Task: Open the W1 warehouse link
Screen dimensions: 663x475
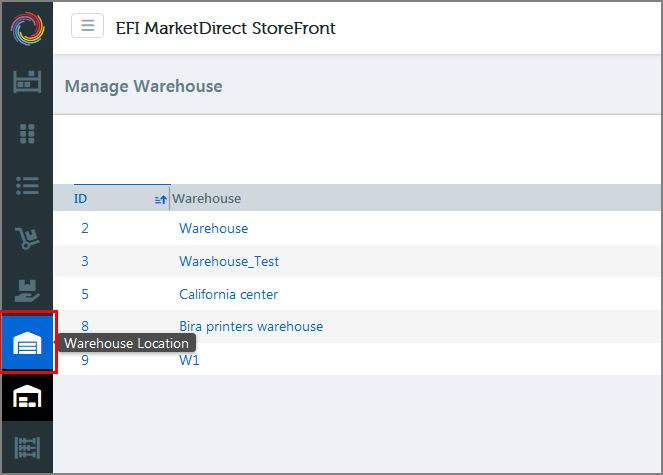Action: (x=189, y=360)
